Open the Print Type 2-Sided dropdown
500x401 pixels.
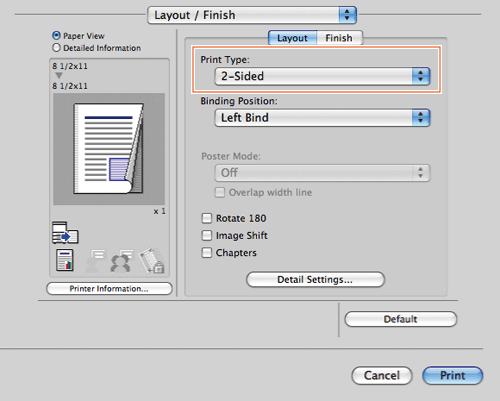(x=322, y=76)
